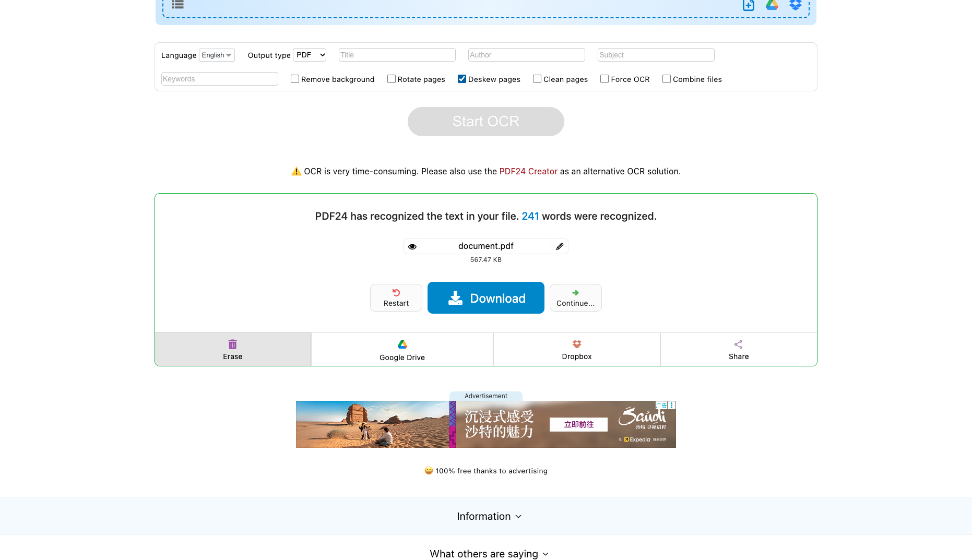Click the 567.47 KB file size text

point(486,260)
